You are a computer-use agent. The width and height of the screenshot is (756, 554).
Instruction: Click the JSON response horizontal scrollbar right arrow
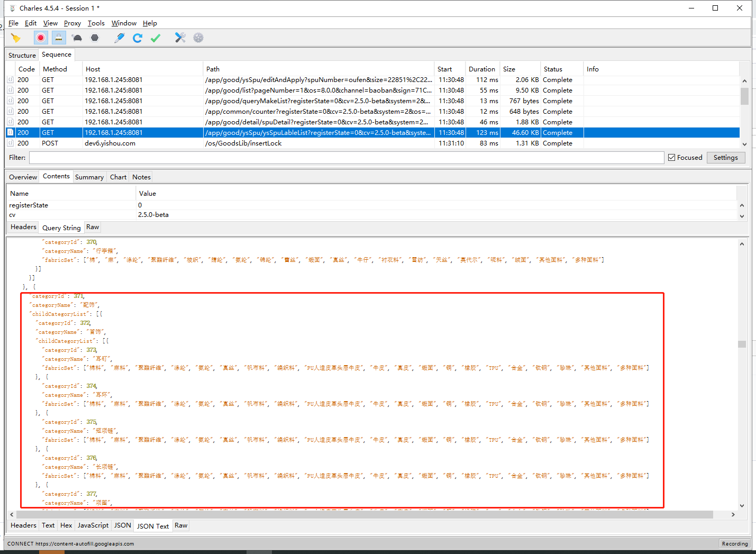(733, 514)
